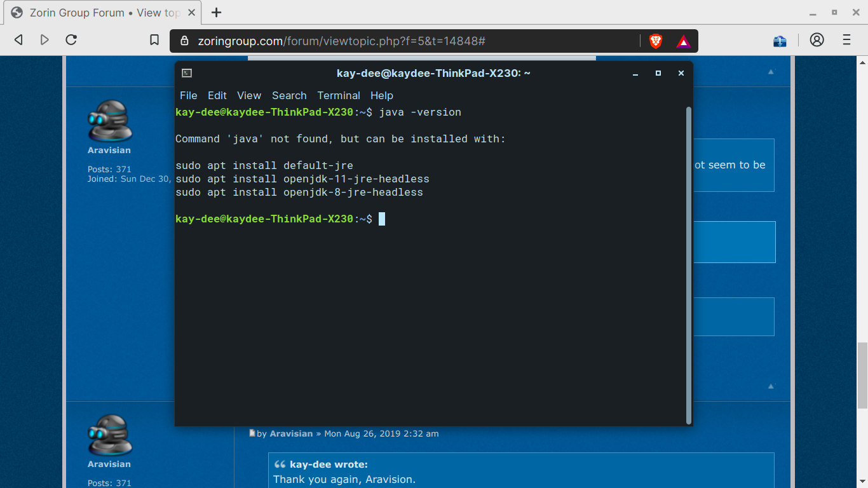Go back to the previous page
The width and height of the screenshot is (868, 488).
18,40
